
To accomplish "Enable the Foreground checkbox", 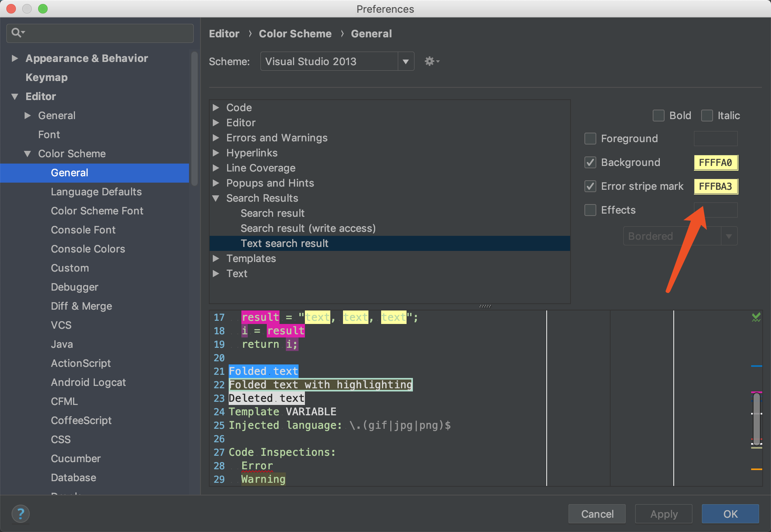I will coord(590,139).
